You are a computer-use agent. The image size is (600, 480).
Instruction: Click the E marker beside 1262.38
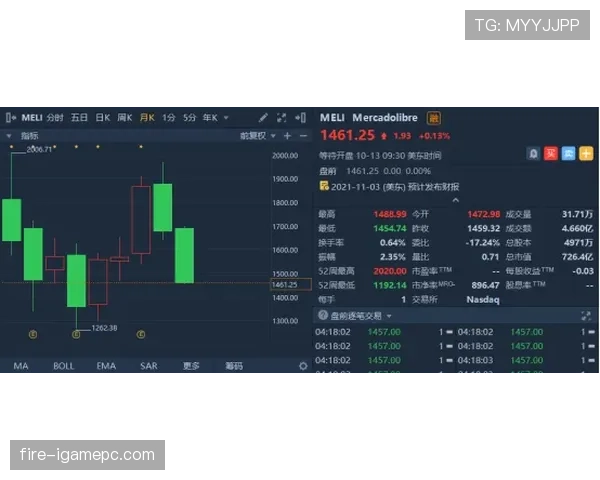[x=76, y=335]
